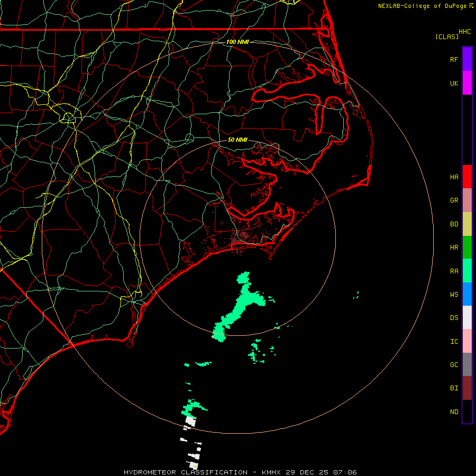This screenshot has height=476, width=476.
Task: Click the 'RA' legend label
Action: tap(454, 271)
